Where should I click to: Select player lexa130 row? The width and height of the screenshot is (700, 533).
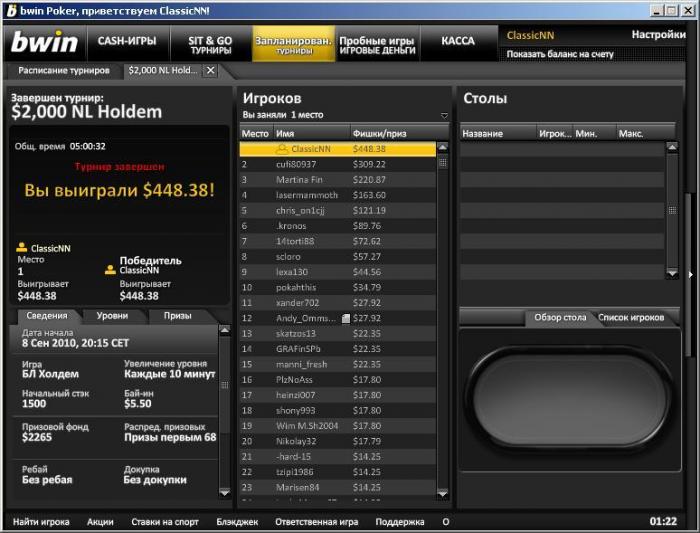338,272
